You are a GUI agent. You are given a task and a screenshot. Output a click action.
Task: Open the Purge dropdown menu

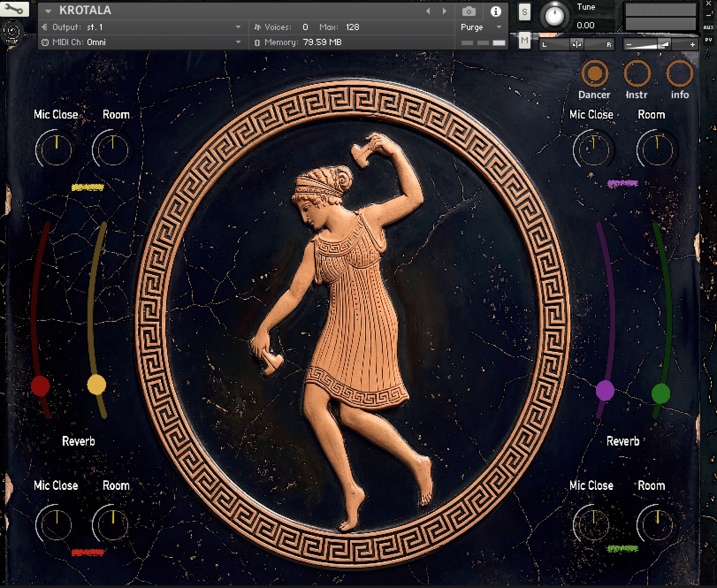tap(481, 27)
